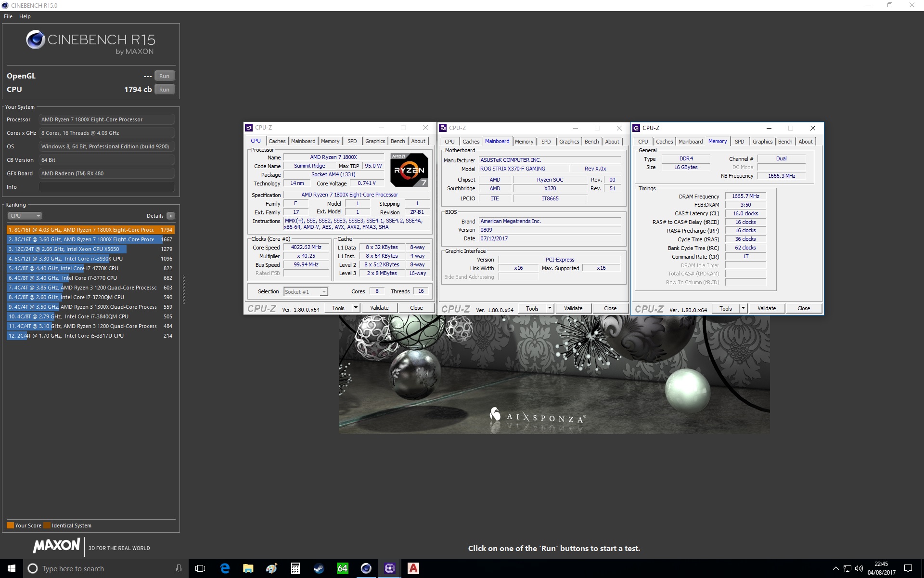Click the Core Speed value 4022.62 MHz
The image size is (924, 578).
(306, 247)
